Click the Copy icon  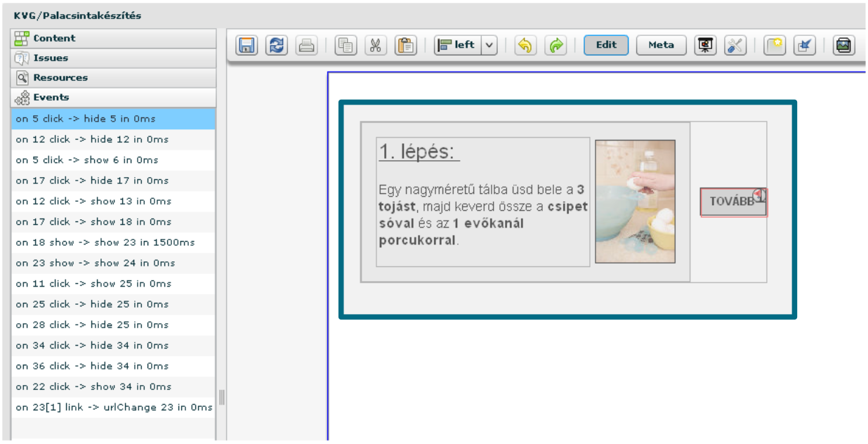coord(346,46)
